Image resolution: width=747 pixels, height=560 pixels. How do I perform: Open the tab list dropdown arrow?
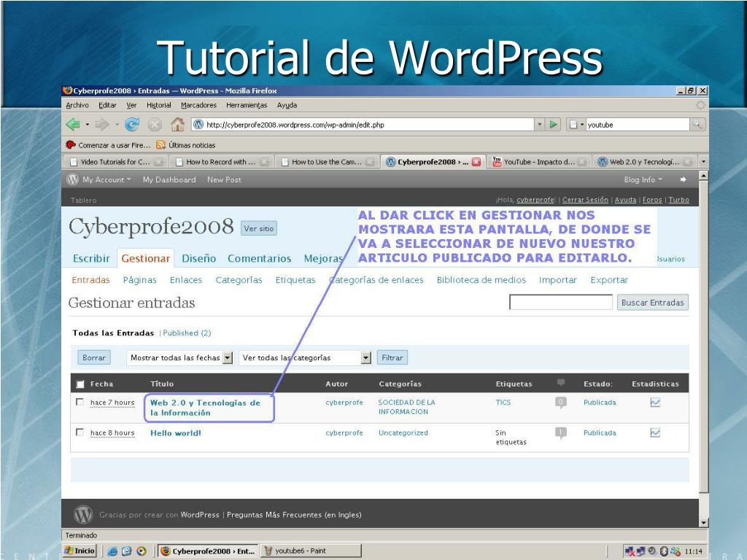703,162
